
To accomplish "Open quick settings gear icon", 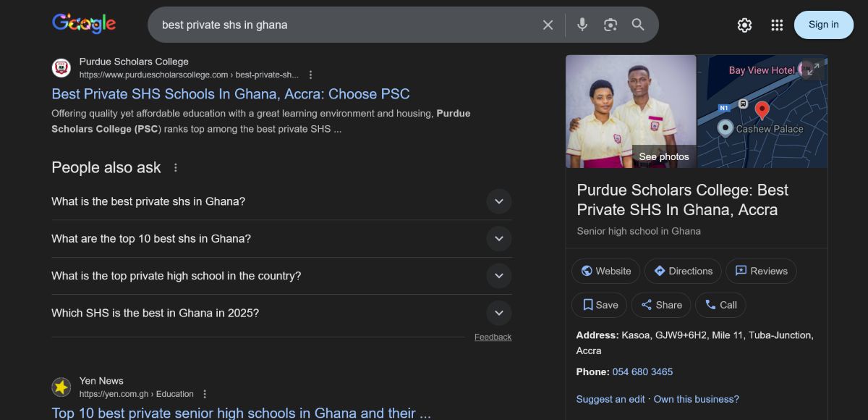I will pos(744,25).
